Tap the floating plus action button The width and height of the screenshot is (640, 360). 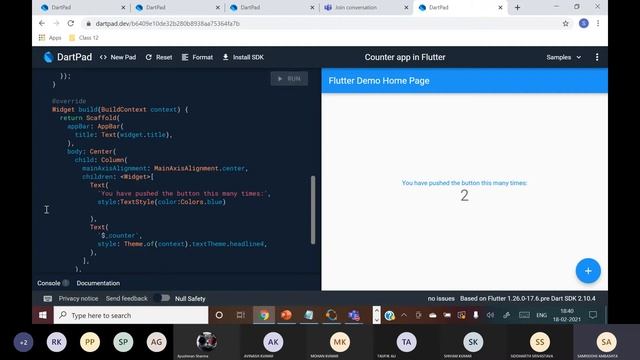588,271
